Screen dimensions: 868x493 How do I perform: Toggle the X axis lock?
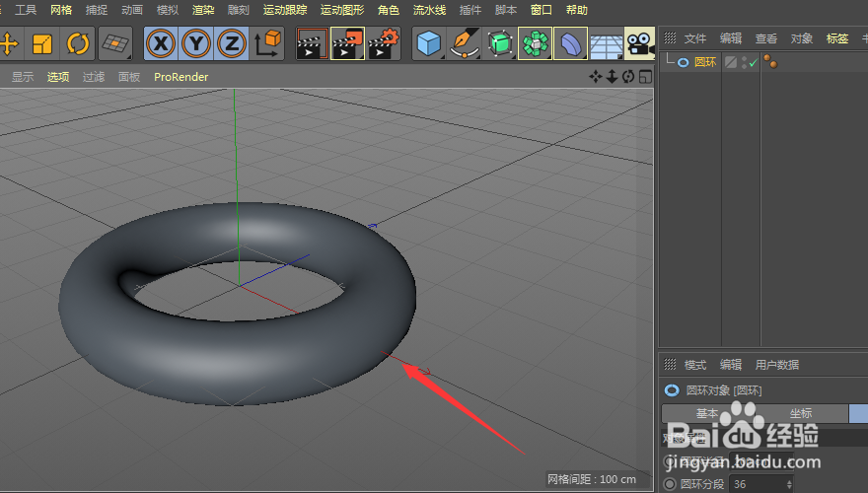(161, 43)
